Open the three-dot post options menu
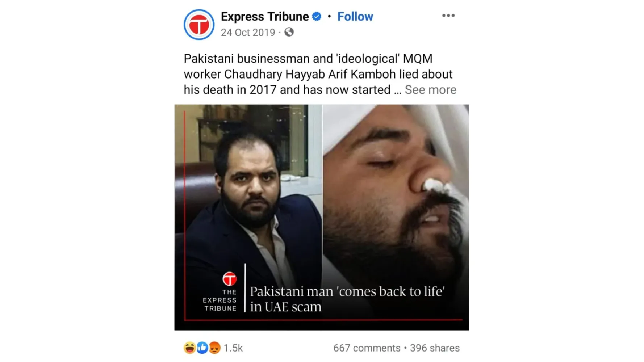Image resolution: width=644 pixels, height=362 pixels. (448, 16)
